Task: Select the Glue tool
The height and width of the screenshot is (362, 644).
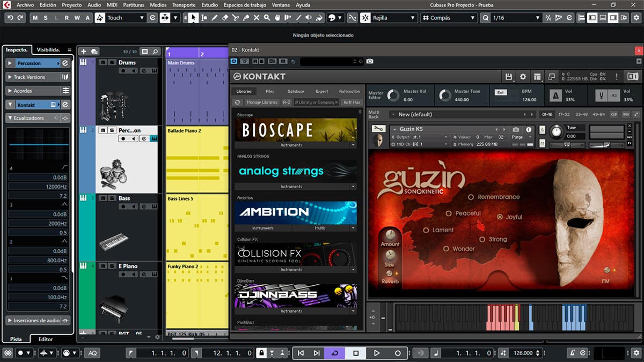Action: coord(246,18)
